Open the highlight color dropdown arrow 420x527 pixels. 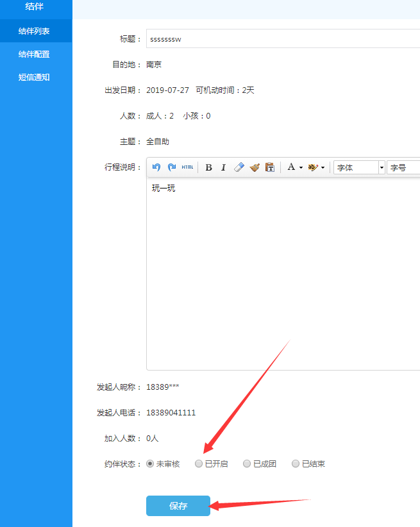point(323,168)
